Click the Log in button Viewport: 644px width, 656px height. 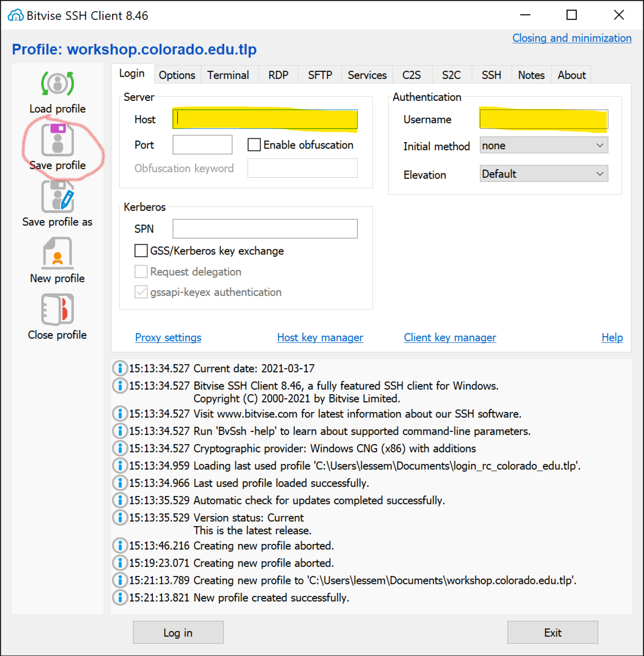[x=178, y=632]
